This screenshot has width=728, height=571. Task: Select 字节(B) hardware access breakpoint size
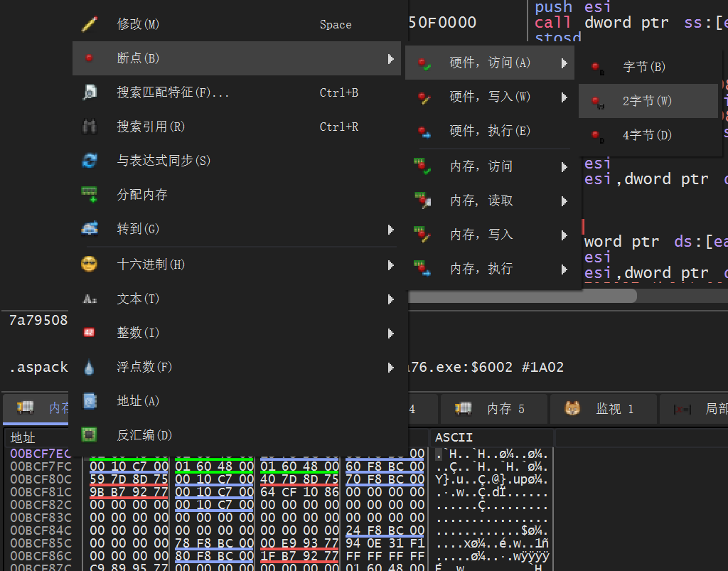coord(643,67)
